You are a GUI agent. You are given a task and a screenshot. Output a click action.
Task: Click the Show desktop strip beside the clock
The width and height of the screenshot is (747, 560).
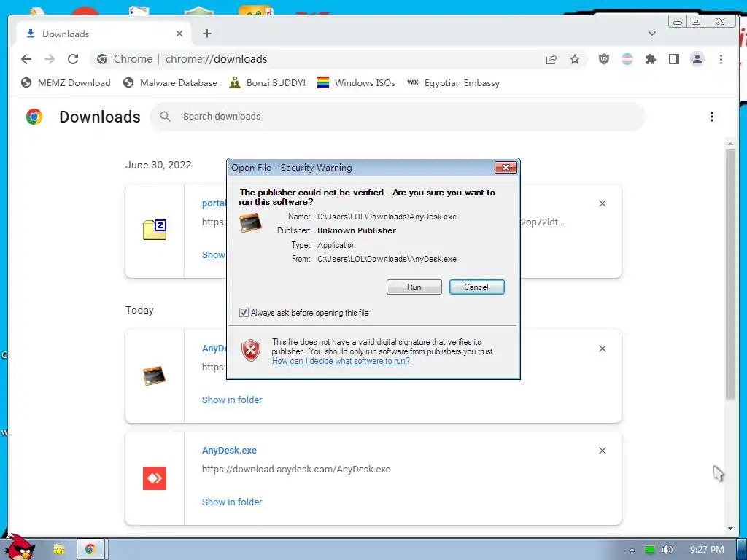[x=742, y=550]
